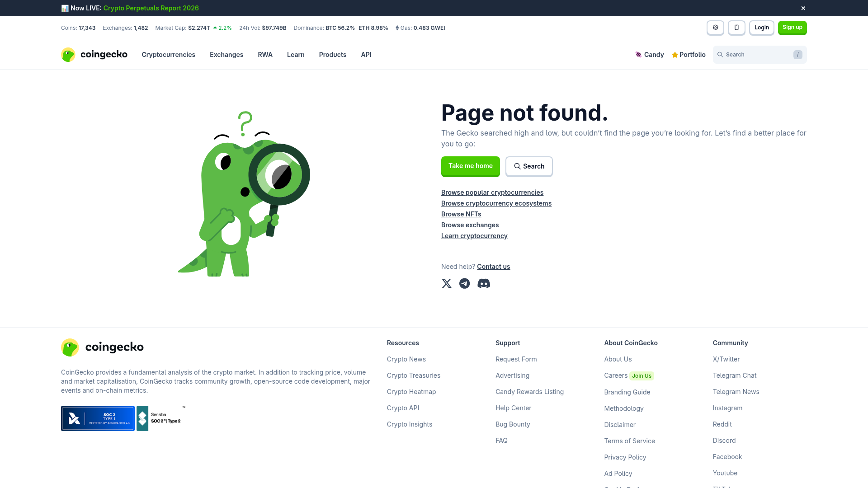Click the ETH 8.98% dominance value
Image resolution: width=868 pixels, height=488 pixels.
click(x=373, y=28)
